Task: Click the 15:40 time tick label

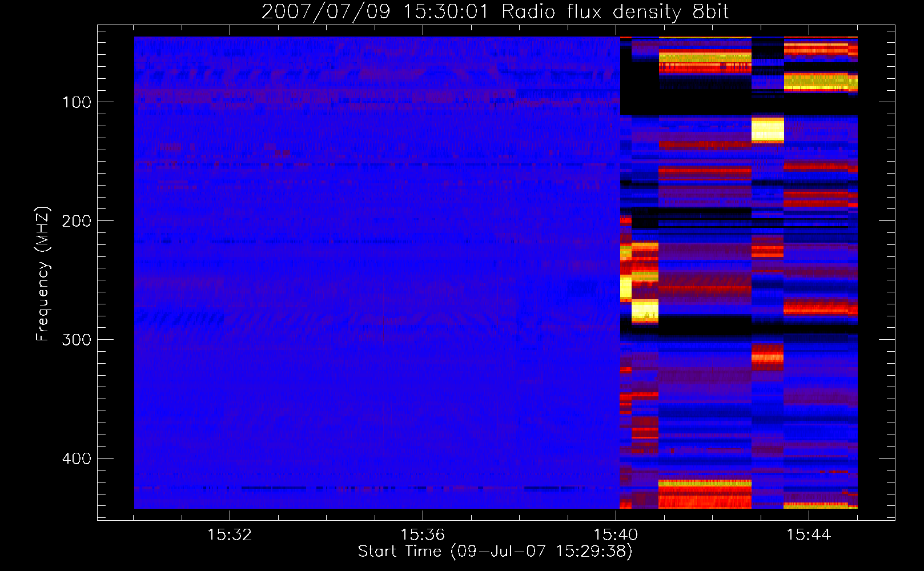Action: coord(616,535)
